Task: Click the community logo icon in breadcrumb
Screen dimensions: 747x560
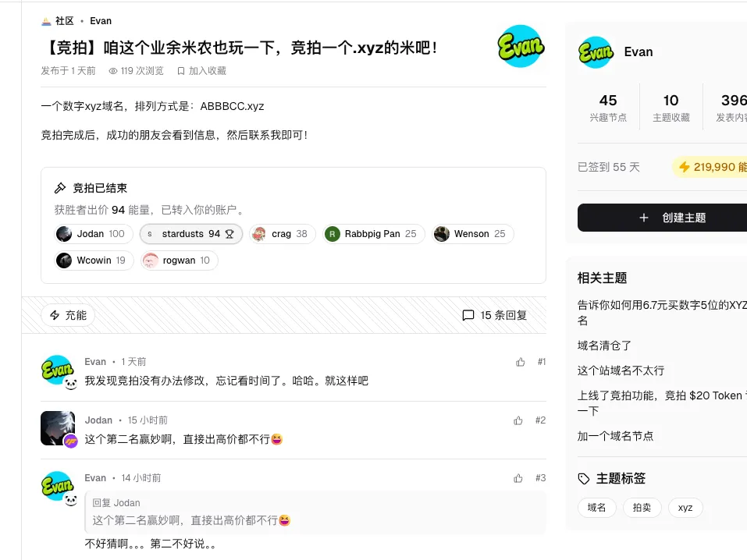Action: point(46,21)
